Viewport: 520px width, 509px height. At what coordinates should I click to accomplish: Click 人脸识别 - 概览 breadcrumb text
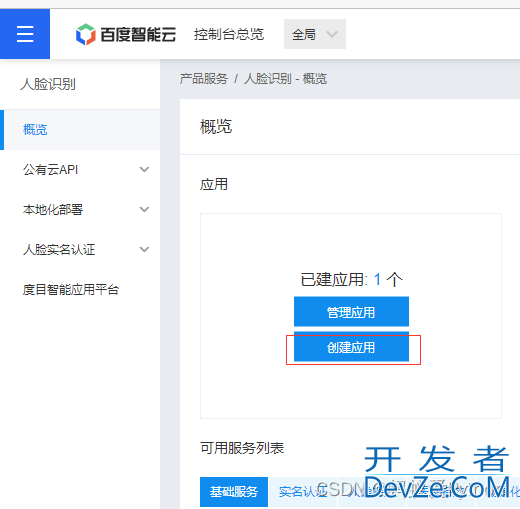click(x=285, y=79)
